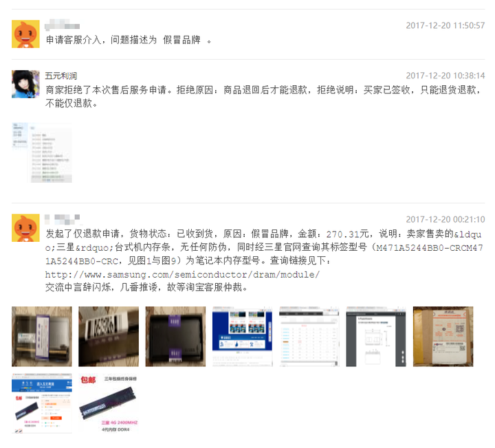Click 五元利润 seller avatar photo
The width and height of the screenshot is (495, 448).
pos(25,84)
